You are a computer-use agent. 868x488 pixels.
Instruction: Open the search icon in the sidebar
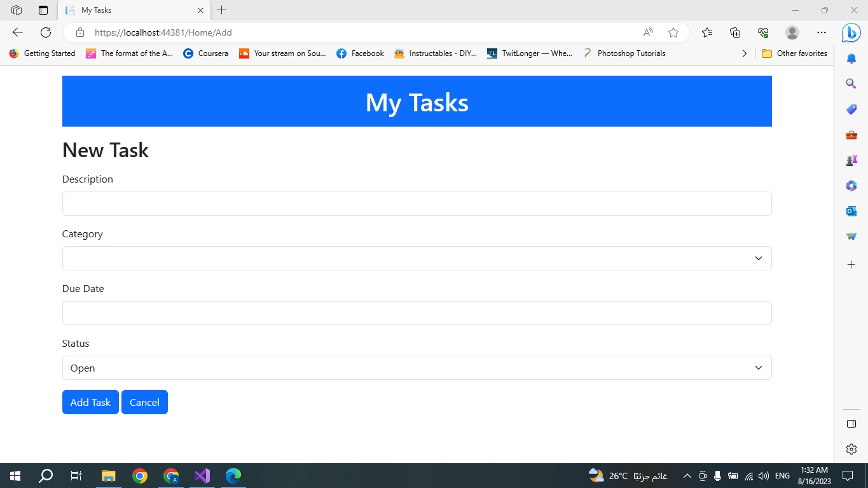tap(851, 83)
